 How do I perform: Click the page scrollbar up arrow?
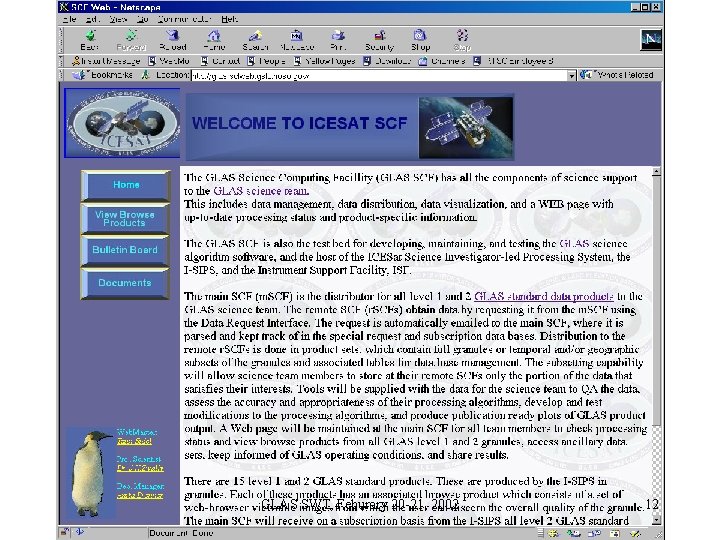point(657,172)
